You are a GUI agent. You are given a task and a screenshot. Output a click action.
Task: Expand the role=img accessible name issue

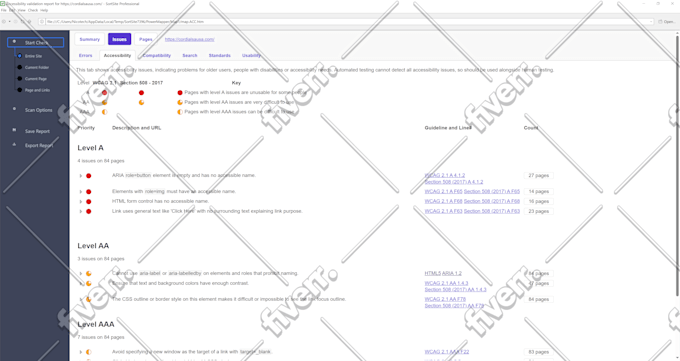[81, 192]
